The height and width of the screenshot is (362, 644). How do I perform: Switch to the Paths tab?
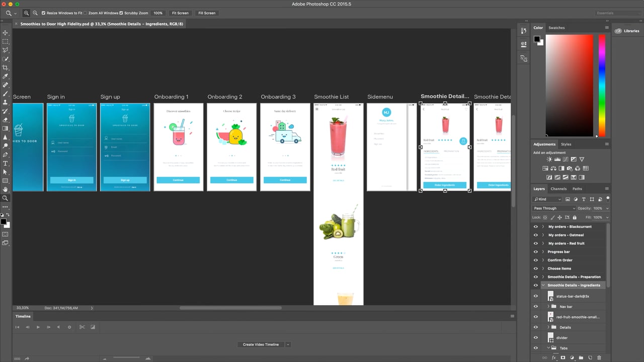[x=577, y=189]
